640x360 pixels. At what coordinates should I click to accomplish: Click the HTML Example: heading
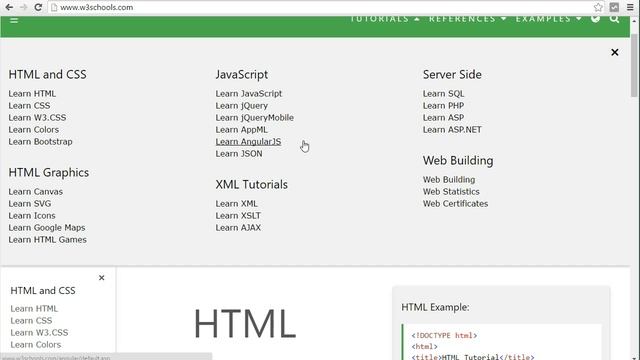(x=435, y=307)
